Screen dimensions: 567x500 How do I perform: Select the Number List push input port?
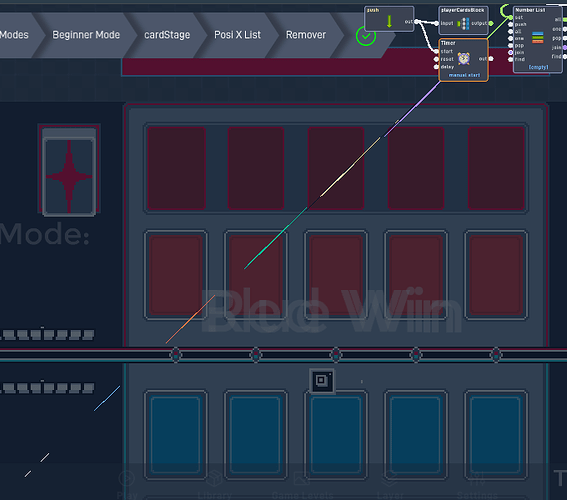tap(511, 25)
